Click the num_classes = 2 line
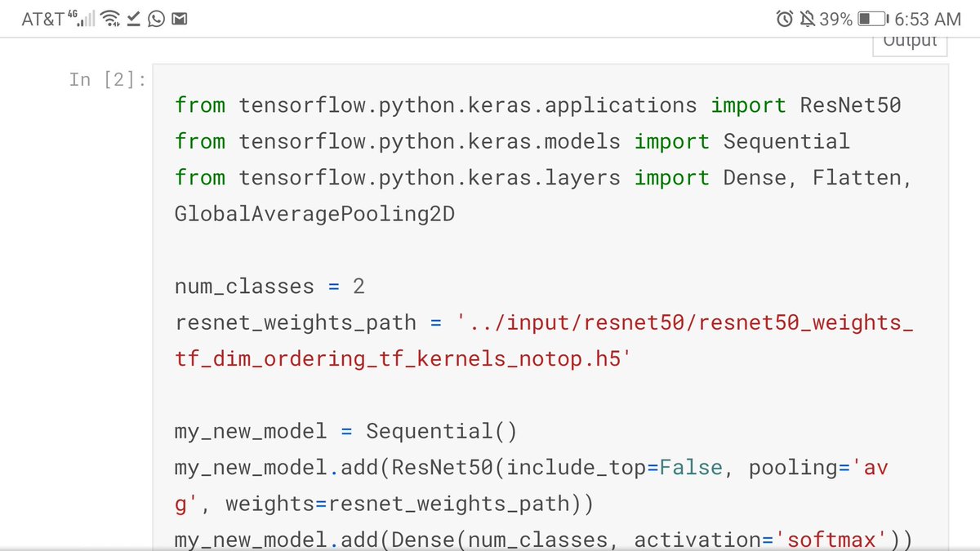Screen dimensions: 980x551 269,287
